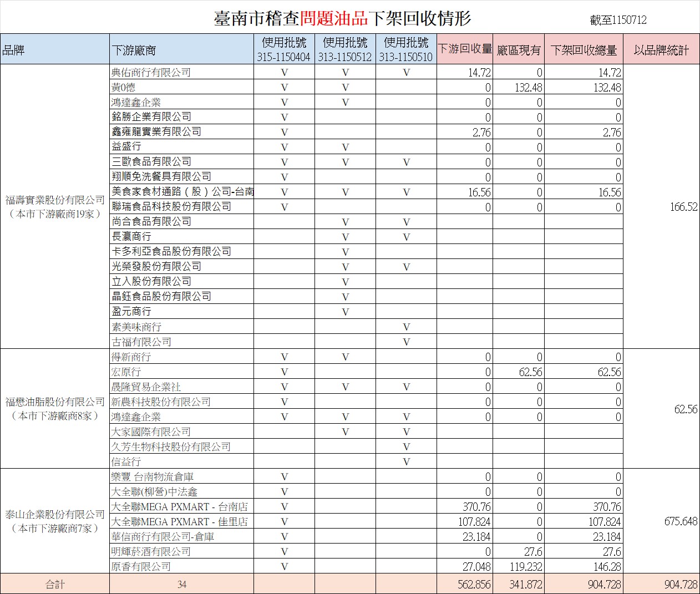700x594 pixels.
Task: Select vendor 美食家食材通路（股）公司-台南
Action: click(x=182, y=192)
